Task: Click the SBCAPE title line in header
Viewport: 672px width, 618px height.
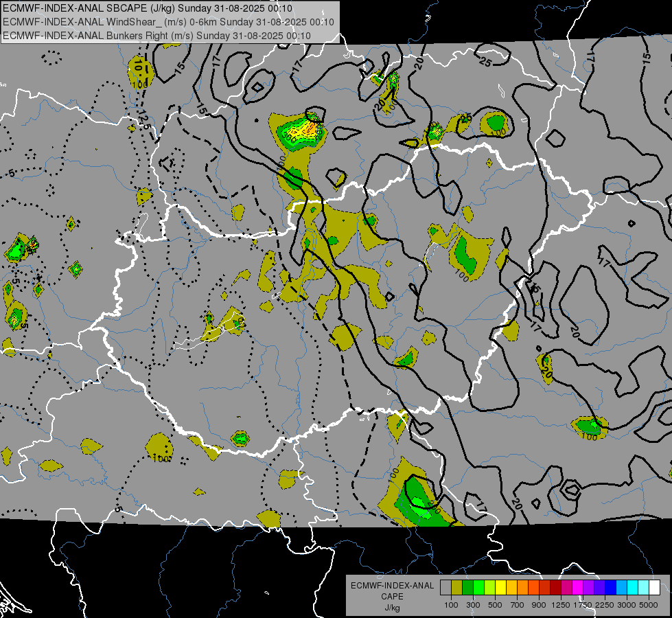Action: click(x=148, y=8)
